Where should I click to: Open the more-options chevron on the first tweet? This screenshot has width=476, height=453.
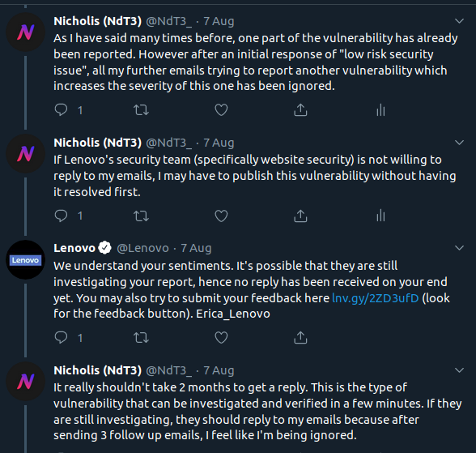(459, 21)
